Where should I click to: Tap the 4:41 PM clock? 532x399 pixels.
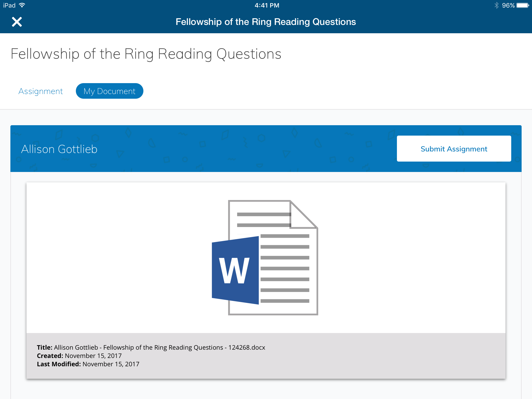click(267, 5)
